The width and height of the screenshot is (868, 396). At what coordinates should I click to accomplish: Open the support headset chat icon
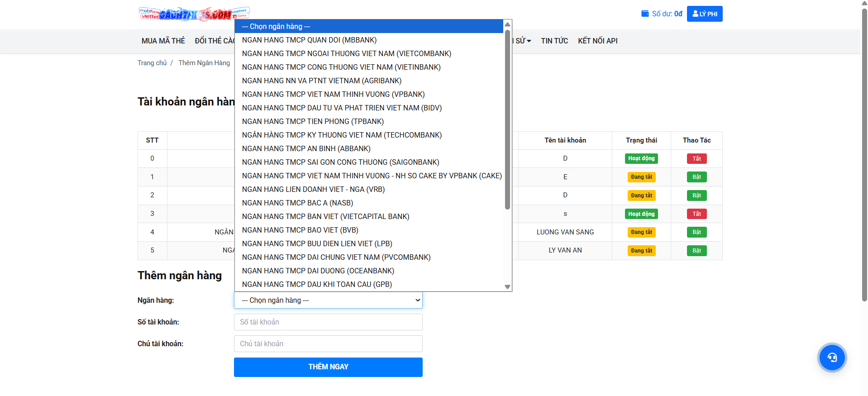(x=832, y=358)
